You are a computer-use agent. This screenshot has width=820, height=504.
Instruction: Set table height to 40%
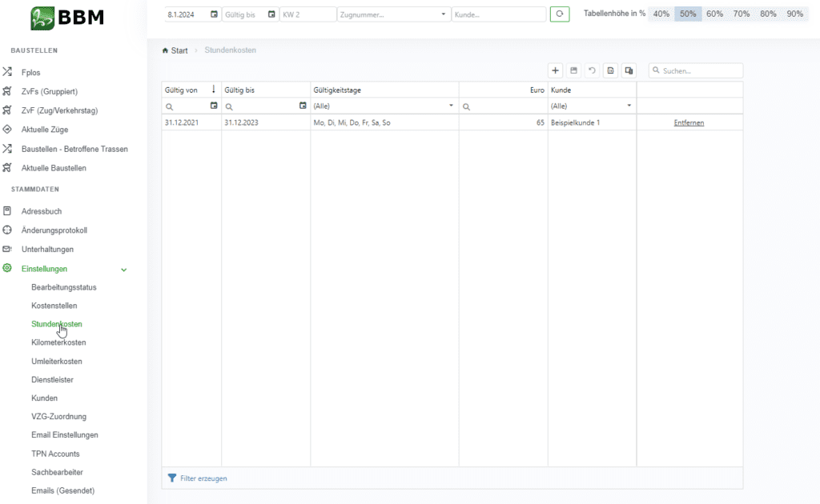[x=661, y=14]
